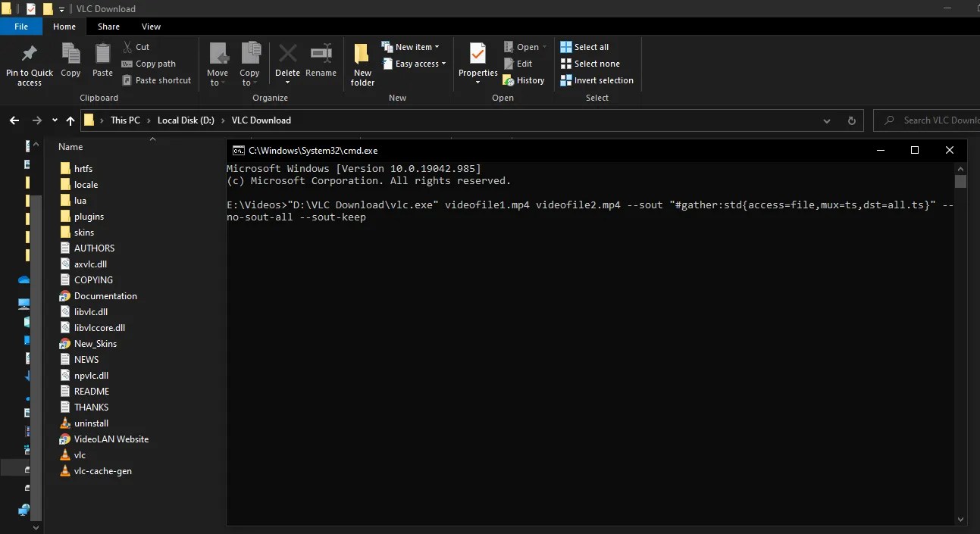Refresh the folder view
The width and height of the screenshot is (980, 534).
(851, 120)
